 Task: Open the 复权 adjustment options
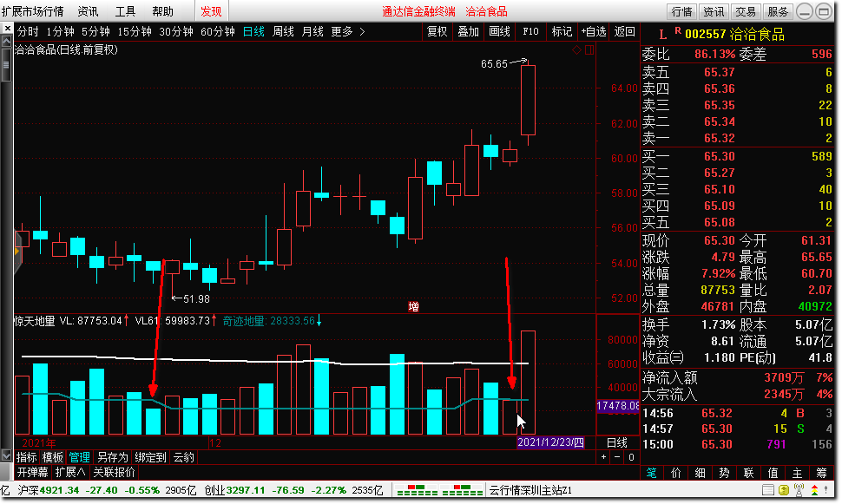[437, 32]
